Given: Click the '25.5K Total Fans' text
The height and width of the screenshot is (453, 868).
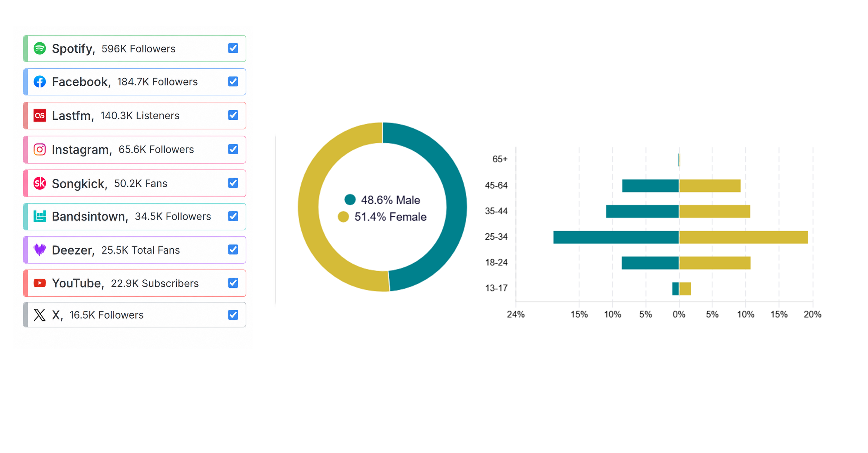Looking at the screenshot, I should pos(141,250).
